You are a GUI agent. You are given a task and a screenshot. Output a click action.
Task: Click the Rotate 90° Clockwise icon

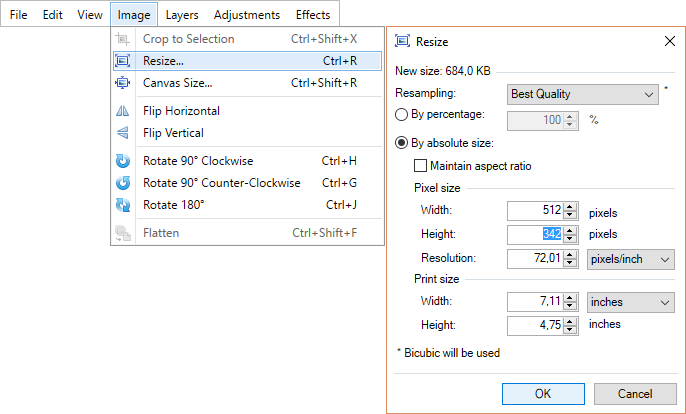[123, 161]
